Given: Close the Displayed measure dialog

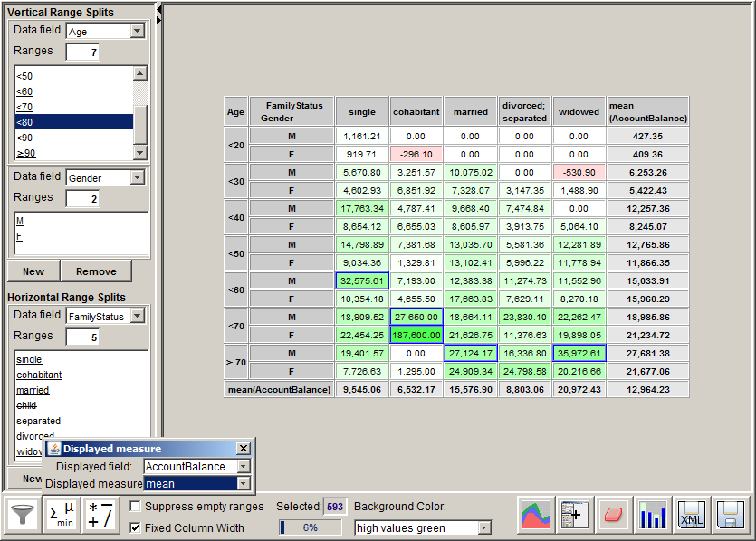Looking at the screenshot, I should click(x=243, y=449).
